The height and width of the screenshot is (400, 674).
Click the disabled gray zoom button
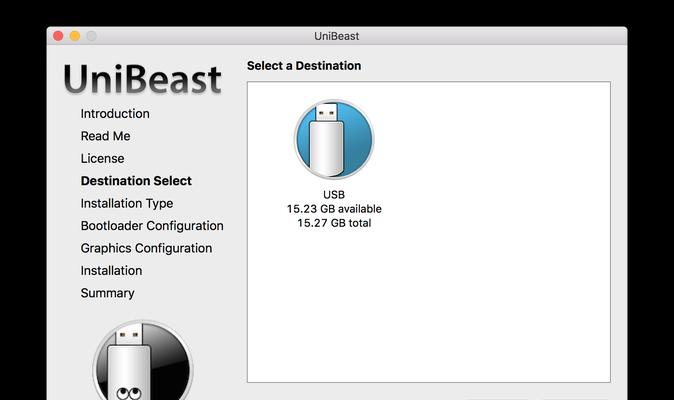point(92,36)
